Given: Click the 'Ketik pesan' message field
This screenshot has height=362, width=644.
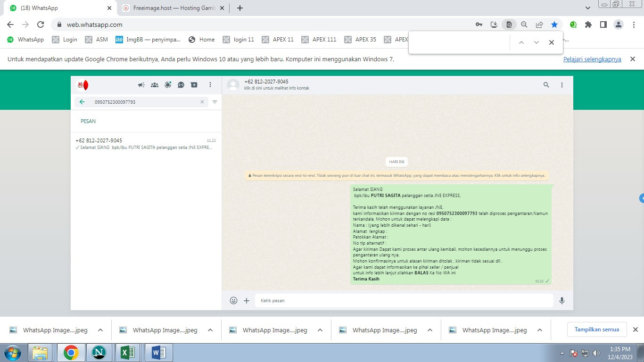Looking at the screenshot, I should click(x=404, y=300).
